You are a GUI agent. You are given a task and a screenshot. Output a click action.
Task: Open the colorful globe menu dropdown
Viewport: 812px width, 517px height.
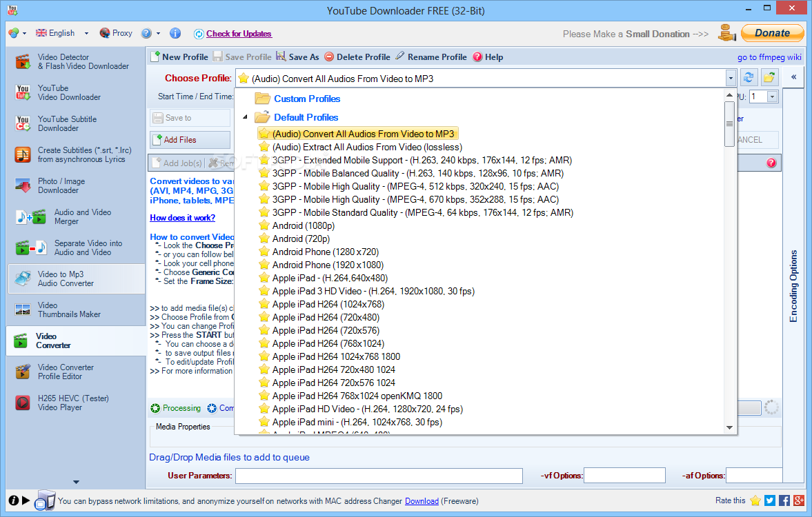point(24,33)
